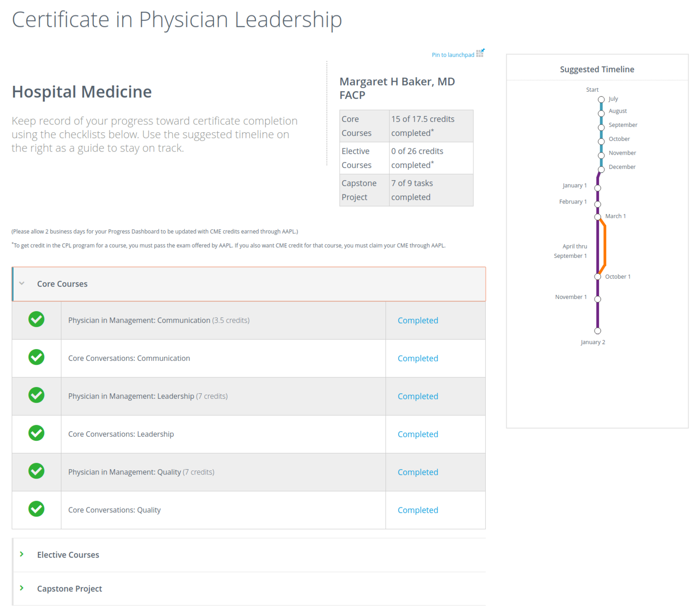Click the October 1 timeline marker
This screenshot has height=616, width=697.
point(598,277)
